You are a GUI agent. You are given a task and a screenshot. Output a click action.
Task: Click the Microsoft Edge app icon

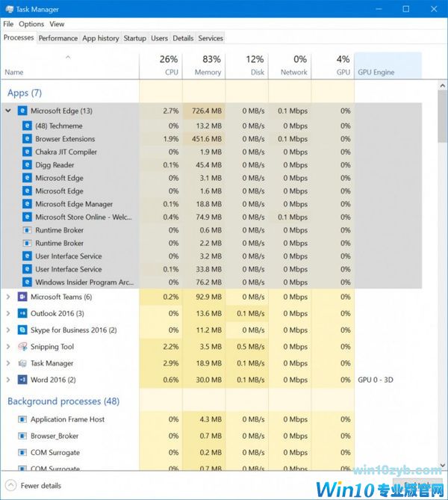(x=22, y=111)
